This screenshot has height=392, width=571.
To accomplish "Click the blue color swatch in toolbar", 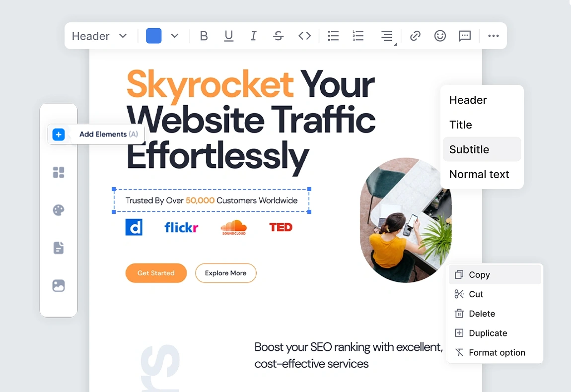I will (153, 35).
